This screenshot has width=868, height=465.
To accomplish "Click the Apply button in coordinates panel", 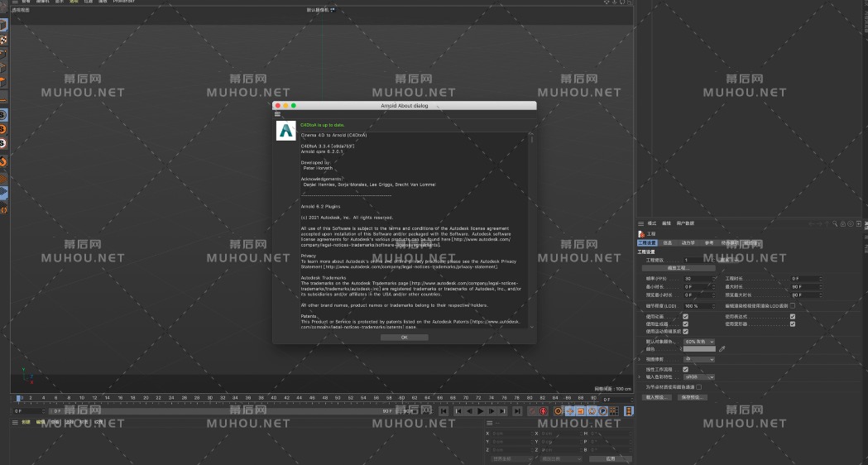I will click(x=610, y=459).
